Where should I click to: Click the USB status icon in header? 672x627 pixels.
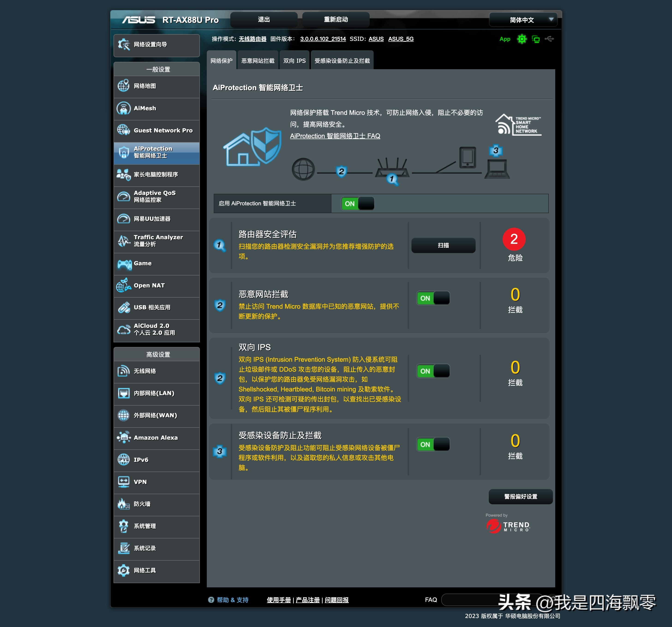[x=549, y=39]
